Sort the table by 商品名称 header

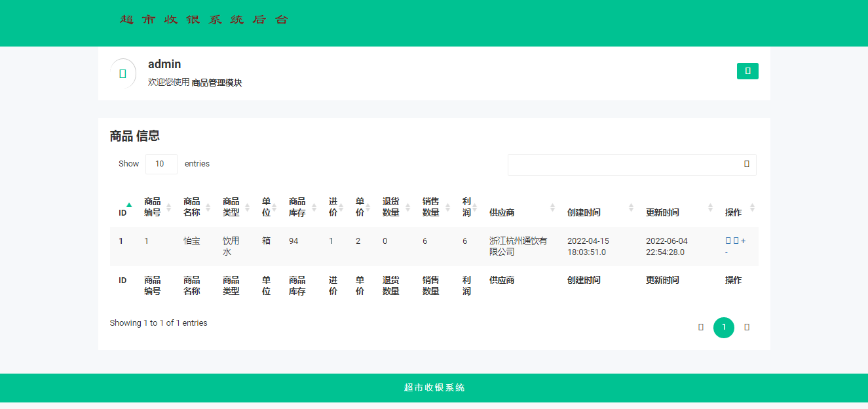192,207
